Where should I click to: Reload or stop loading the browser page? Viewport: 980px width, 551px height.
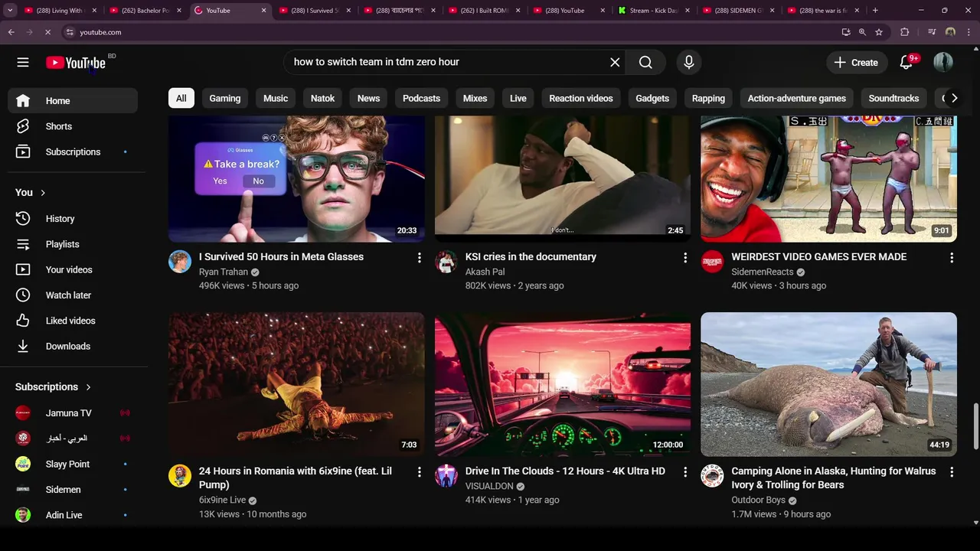point(47,32)
